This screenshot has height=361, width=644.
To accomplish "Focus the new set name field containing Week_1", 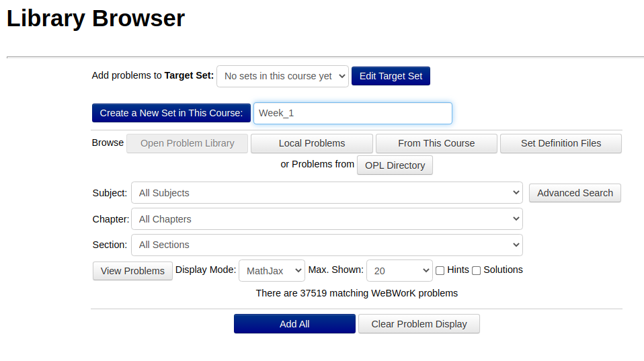I will pyautogui.click(x=353, y=114).
